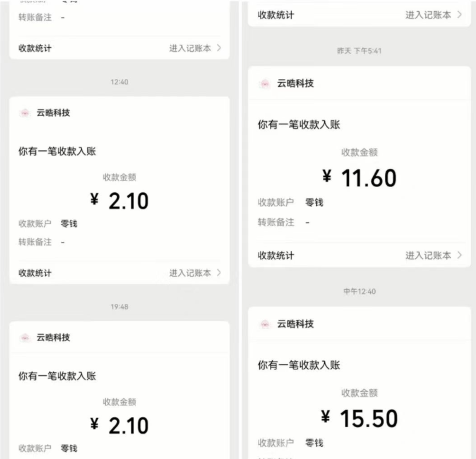
Task: Select the 云皓科技 avatar on the ¥15.50 card
Action: point(265,324)
